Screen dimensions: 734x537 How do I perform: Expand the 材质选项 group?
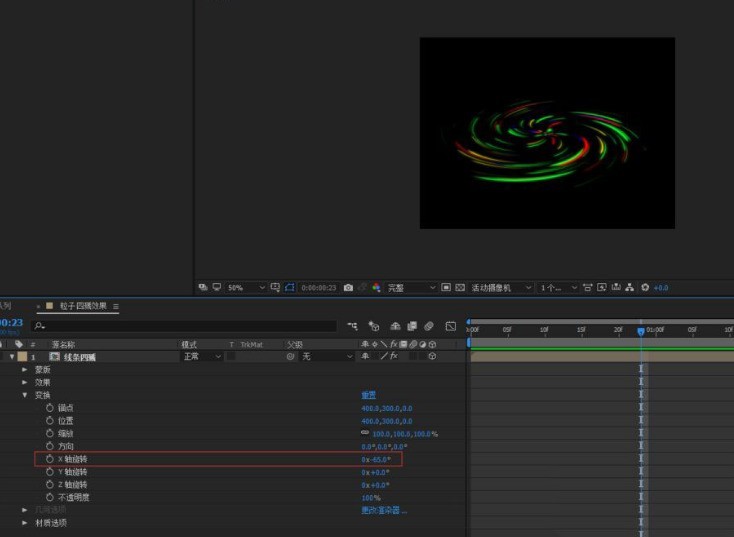25,522
